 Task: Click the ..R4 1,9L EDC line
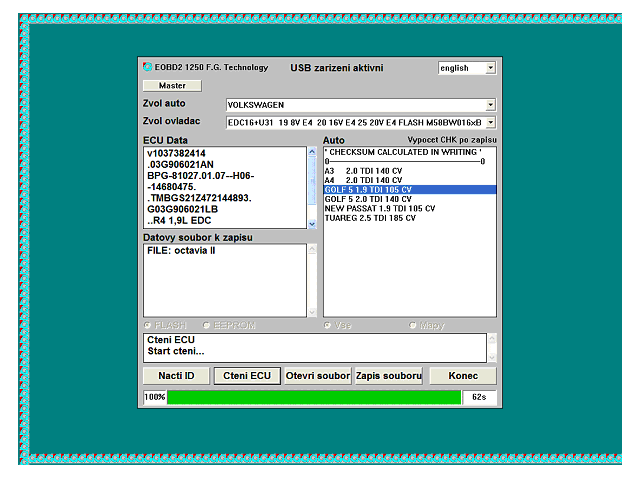tap(179, 220)
